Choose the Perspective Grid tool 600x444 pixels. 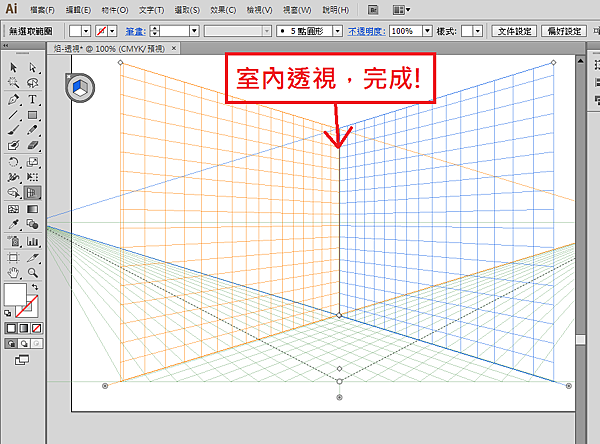[x=33, y=193]
